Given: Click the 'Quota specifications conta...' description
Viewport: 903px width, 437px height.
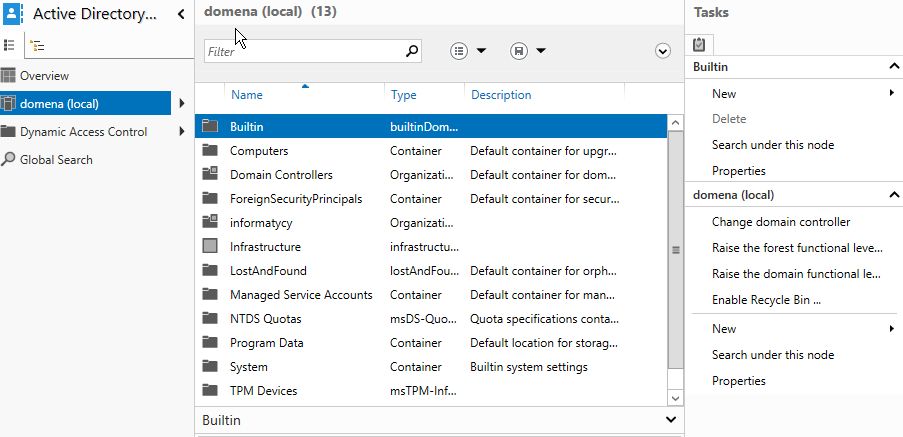Looking at the screenshot, I should (544, 319).
